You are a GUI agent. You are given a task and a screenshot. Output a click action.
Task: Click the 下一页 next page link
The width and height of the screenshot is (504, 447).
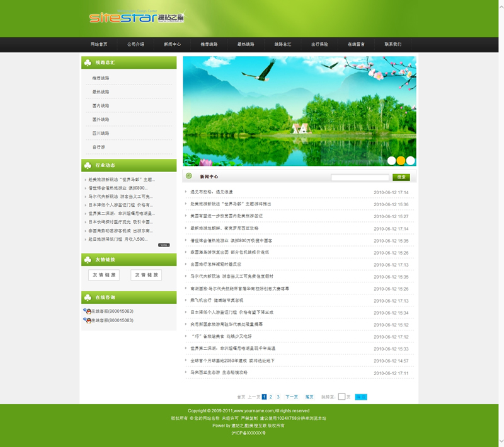point(291,397)
